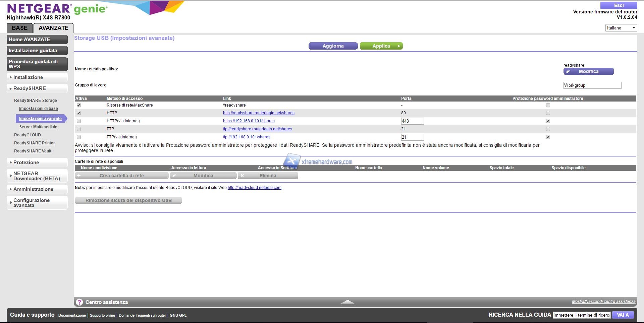The width and height of the screenshot is (644, 323).
Task: Open Server Multimediale in the sidebar
Action: coord(38,127)
